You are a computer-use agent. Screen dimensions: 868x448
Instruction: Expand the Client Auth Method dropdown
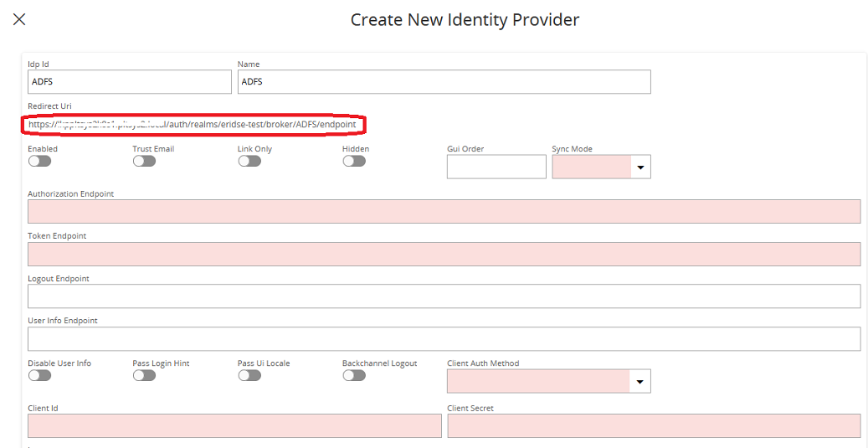pyautogui.click(x=640, y=382)
